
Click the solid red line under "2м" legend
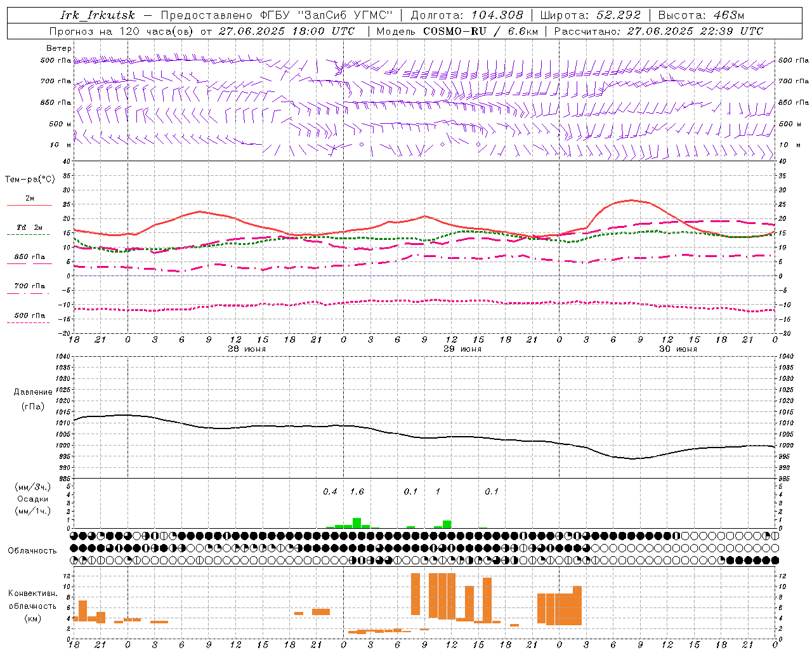coord(29,206)
